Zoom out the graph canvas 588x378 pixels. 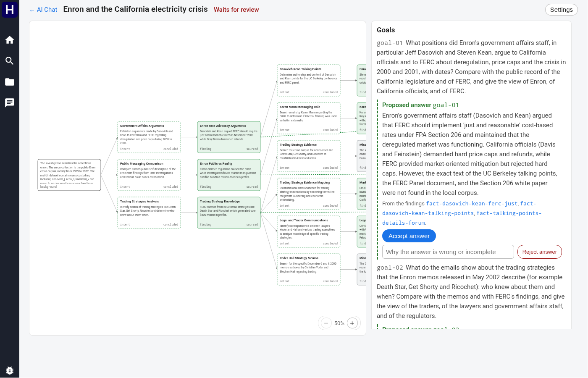coord(326,323)
